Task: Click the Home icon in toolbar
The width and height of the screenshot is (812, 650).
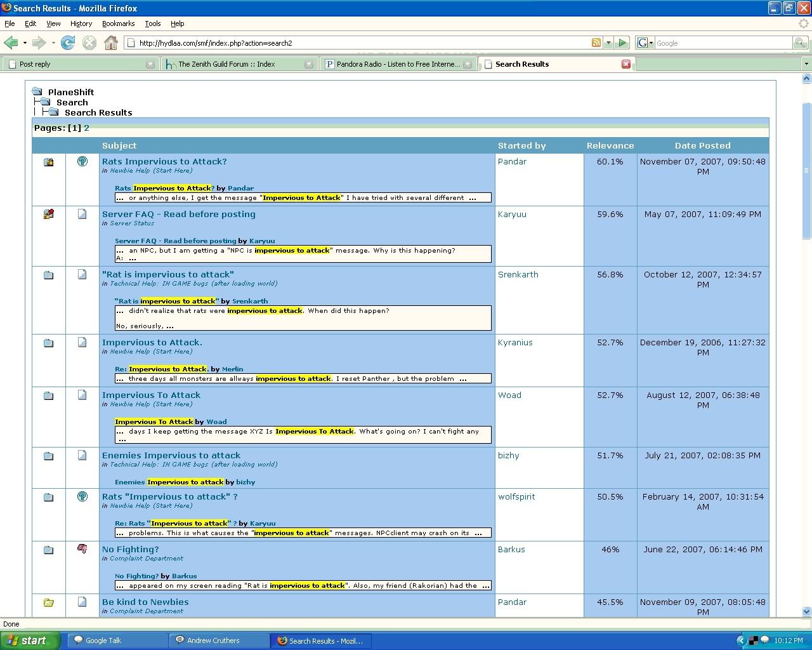Action: pos(111,43)
